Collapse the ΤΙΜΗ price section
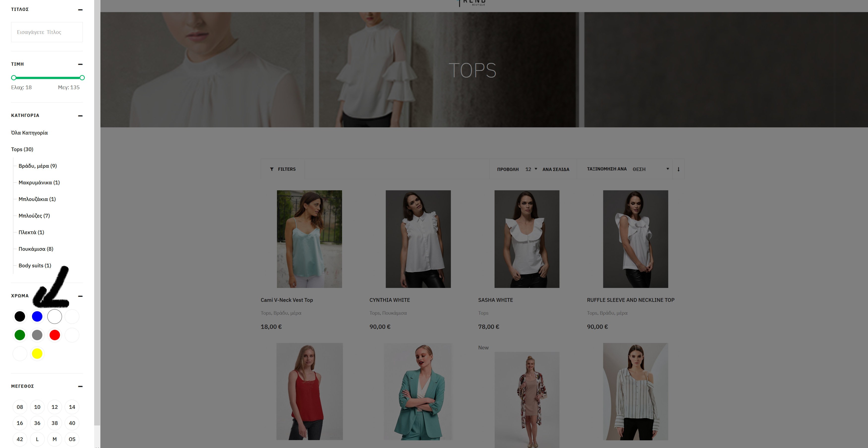This screenshot has width=868, height=448. (80, 64)
